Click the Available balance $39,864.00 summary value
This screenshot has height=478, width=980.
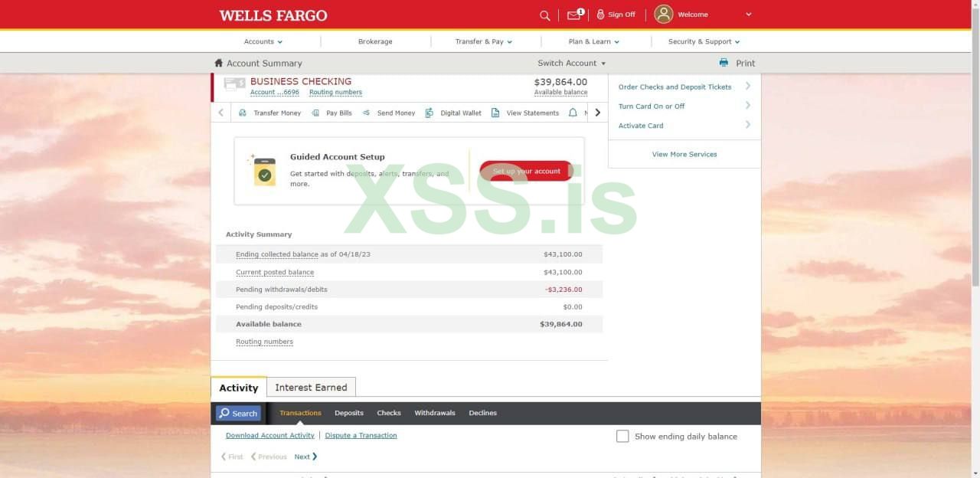(561, 324)
